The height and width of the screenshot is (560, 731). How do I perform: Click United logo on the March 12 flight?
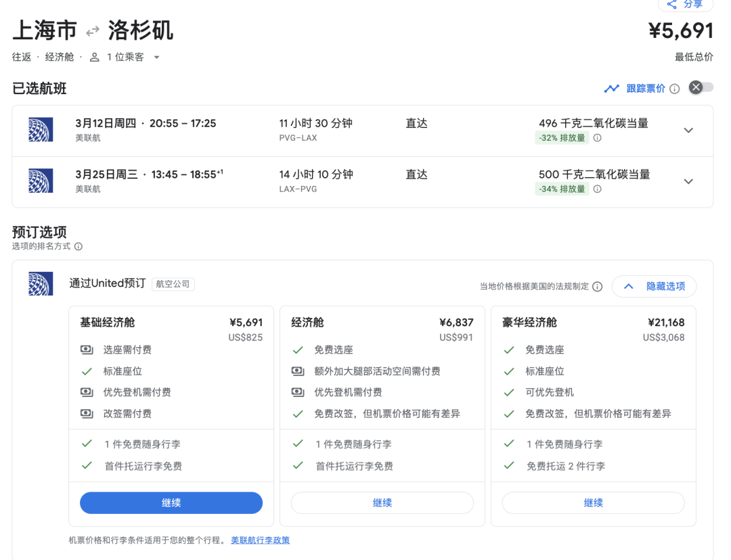[41, 130]
